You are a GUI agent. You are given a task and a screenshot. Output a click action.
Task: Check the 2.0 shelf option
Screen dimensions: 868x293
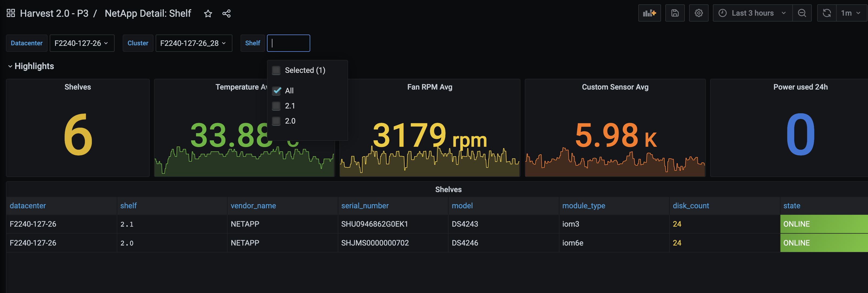(276, 121)
